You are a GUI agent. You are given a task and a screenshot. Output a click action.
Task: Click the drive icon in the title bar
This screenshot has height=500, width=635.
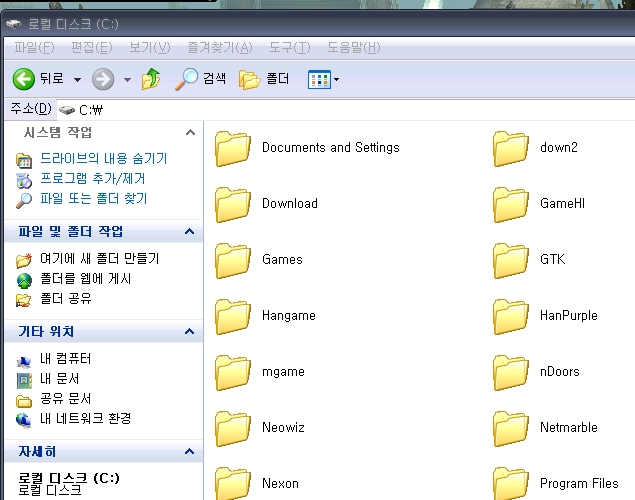click(14, 24)
